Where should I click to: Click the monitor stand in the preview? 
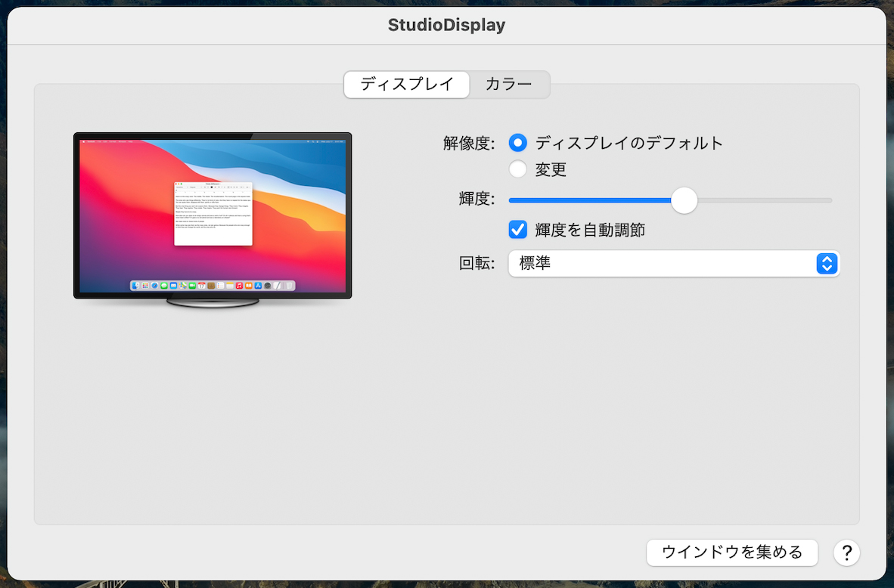(x=213, y=302)
